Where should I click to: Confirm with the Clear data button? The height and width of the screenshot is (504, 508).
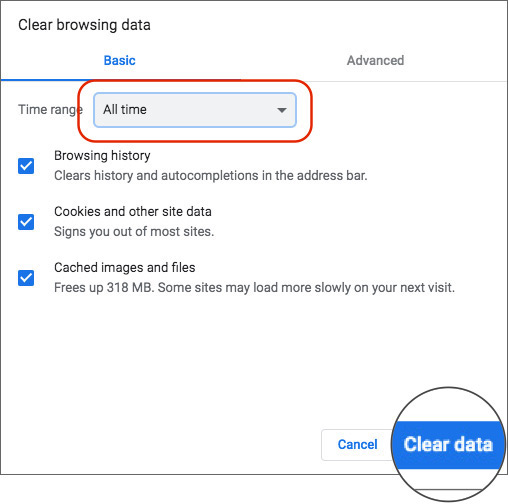click(448, 444)
